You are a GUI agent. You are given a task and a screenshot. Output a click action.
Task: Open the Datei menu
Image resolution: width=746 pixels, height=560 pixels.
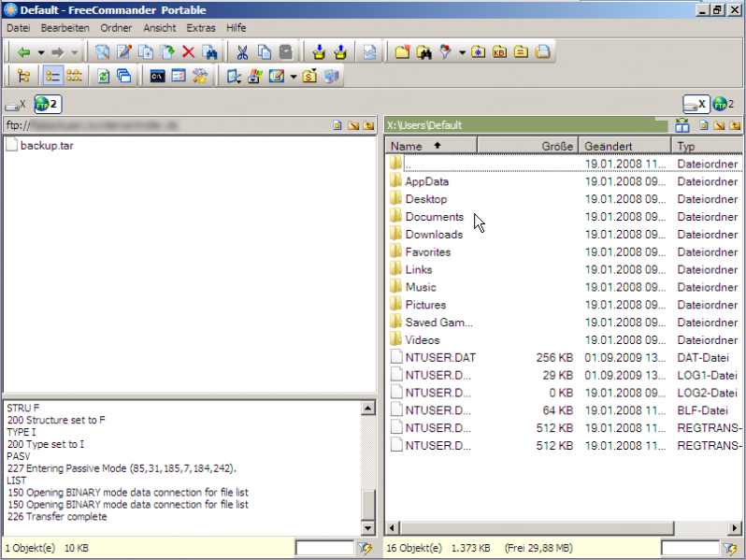point(19,28)
